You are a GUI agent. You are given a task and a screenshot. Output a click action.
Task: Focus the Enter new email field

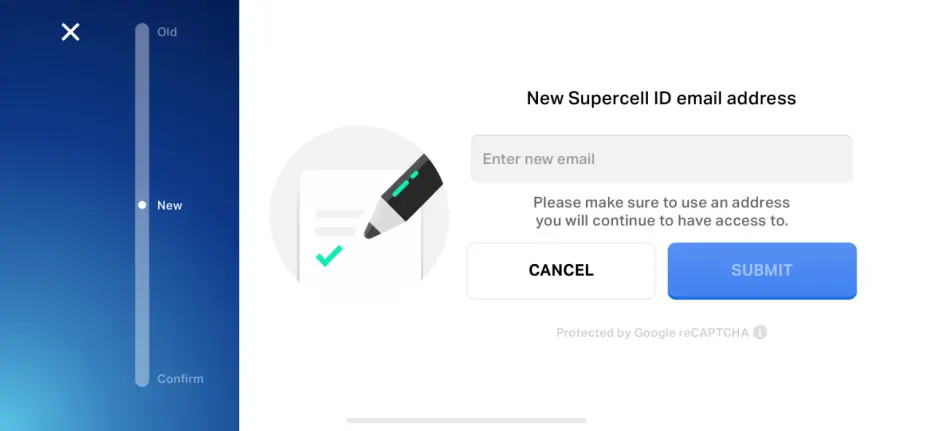[x=661, y=159]
